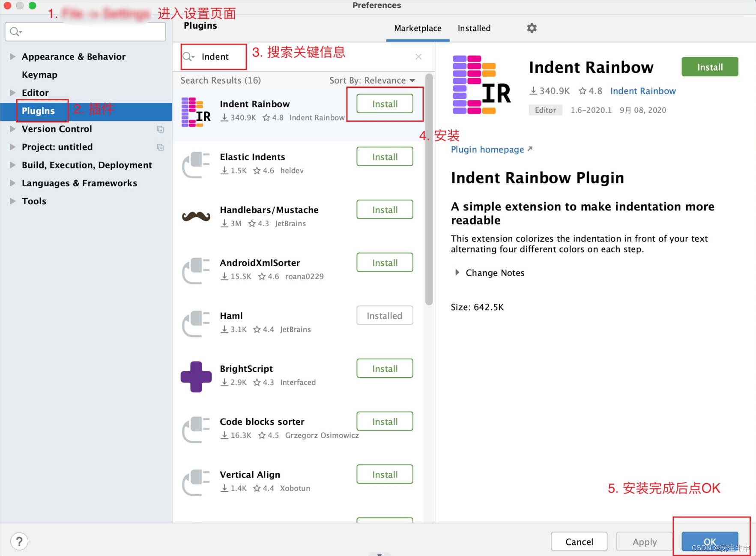Switch to the Marketplace tab
The image size is (756, 556).
418,28
